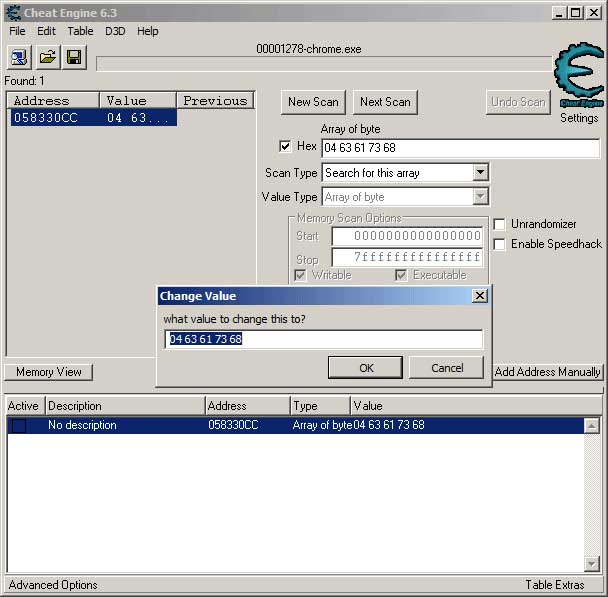Open Settings under the logo
The image size is (608, 597).
(579, 118)
